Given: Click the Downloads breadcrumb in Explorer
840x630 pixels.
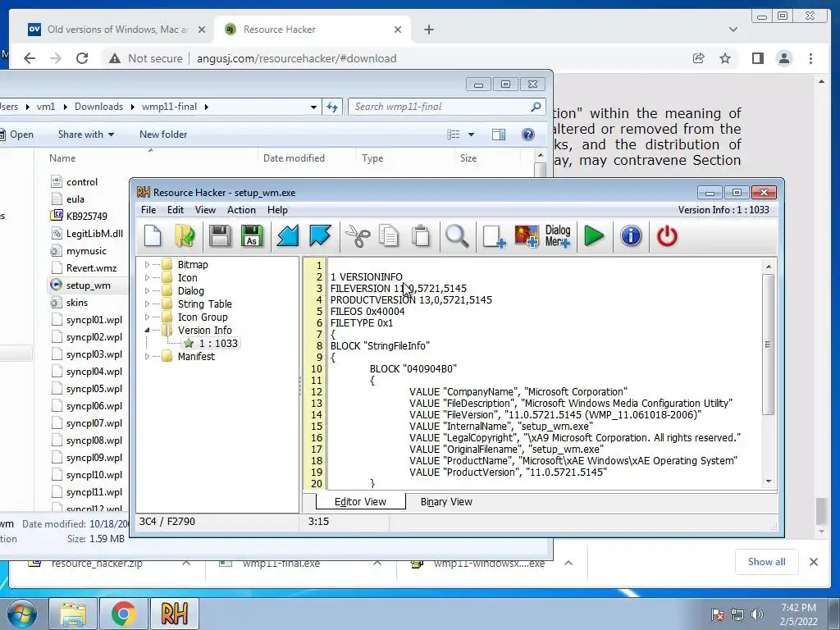Looking at the screenshot, I should pos(98,107).
